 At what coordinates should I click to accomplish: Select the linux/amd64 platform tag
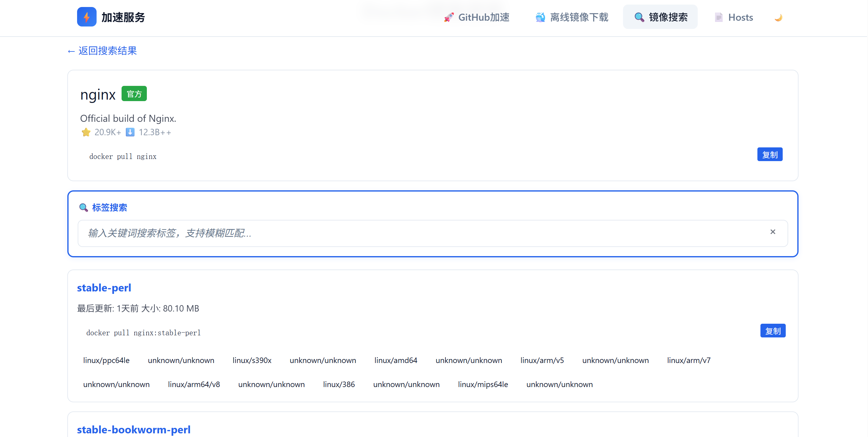pyautogui.click(x=396, y=360)
